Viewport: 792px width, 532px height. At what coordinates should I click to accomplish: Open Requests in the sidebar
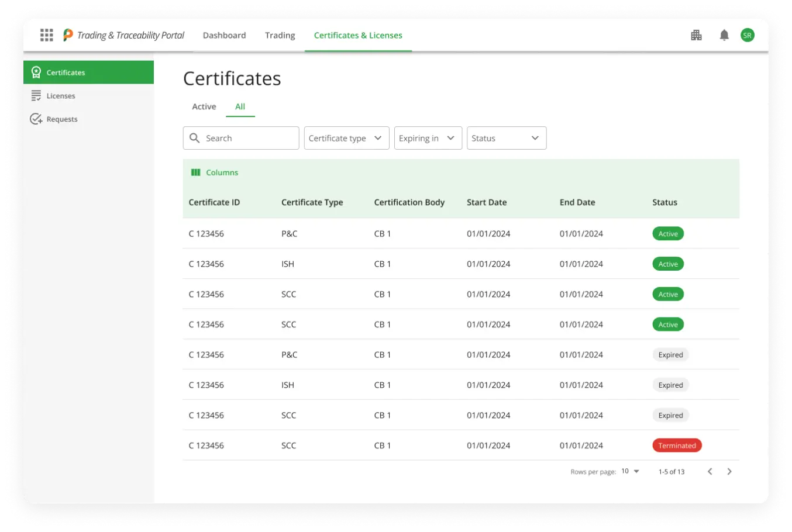(62, 119)
